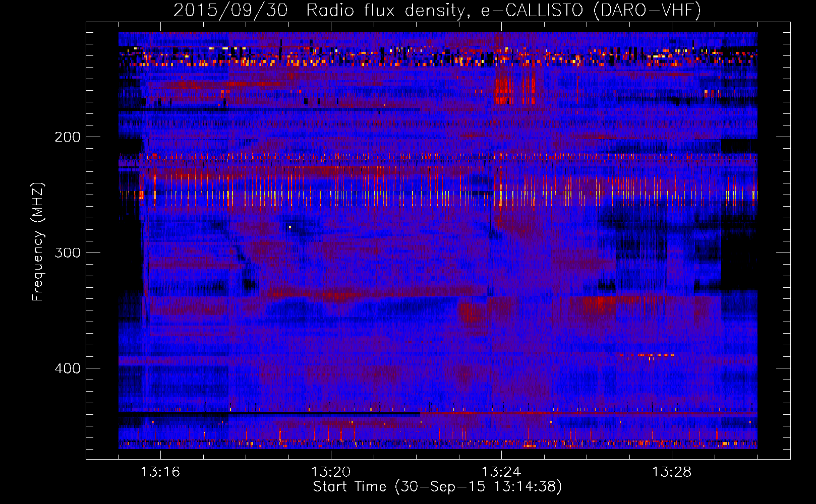Click the "200" frequency tick label

68,137
